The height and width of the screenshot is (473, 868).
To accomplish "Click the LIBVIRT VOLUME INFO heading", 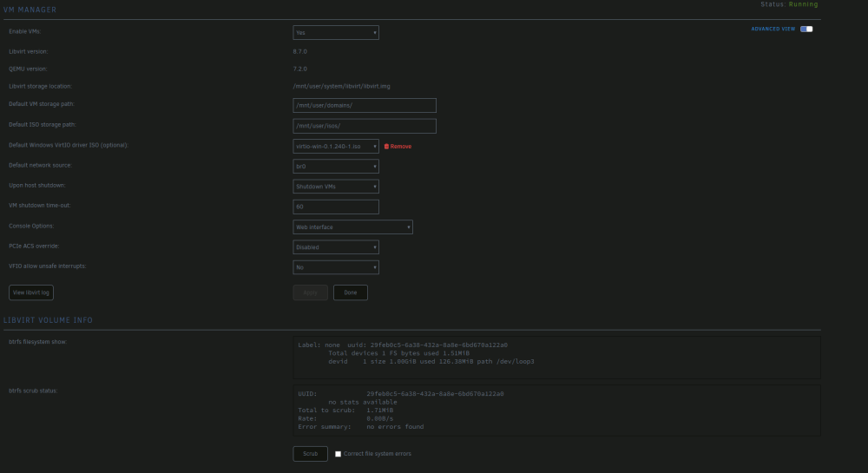I will pos(48,320).
